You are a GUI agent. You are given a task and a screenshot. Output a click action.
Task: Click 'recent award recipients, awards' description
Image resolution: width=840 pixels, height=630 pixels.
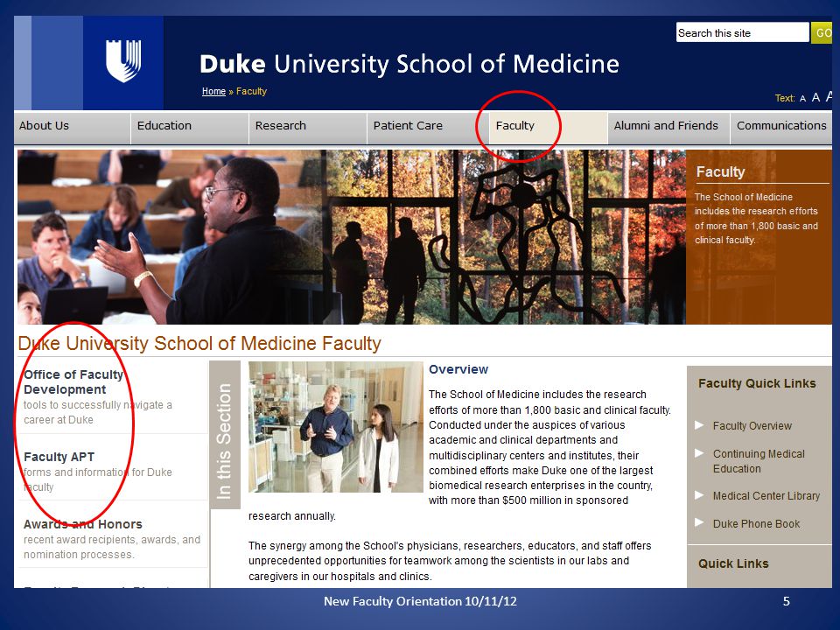coord(111,547)
